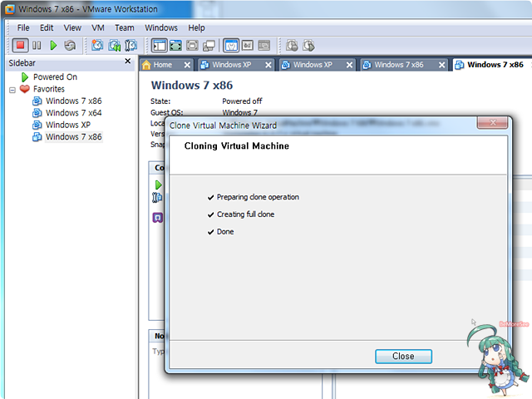Click the red Power Off toolbar button
532x399 pixels.
pos(20,45)
